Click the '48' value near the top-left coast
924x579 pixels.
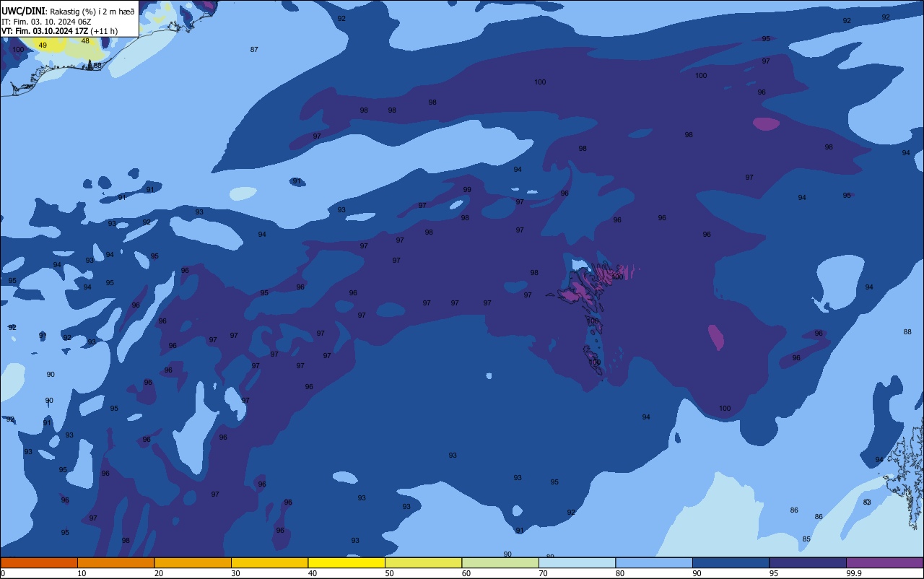(x=85, y=41)
